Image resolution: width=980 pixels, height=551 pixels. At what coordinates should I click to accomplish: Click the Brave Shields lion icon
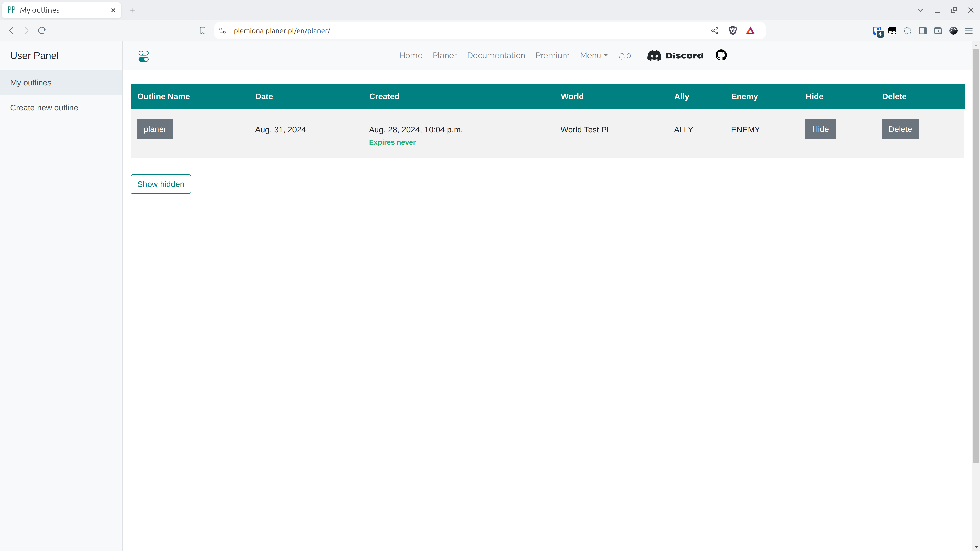pyautogui.click(x=733, y=30)
